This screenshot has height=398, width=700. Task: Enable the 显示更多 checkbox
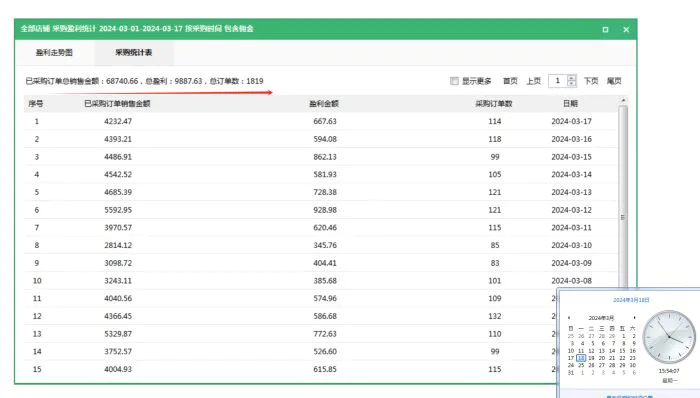pos(454,81)
